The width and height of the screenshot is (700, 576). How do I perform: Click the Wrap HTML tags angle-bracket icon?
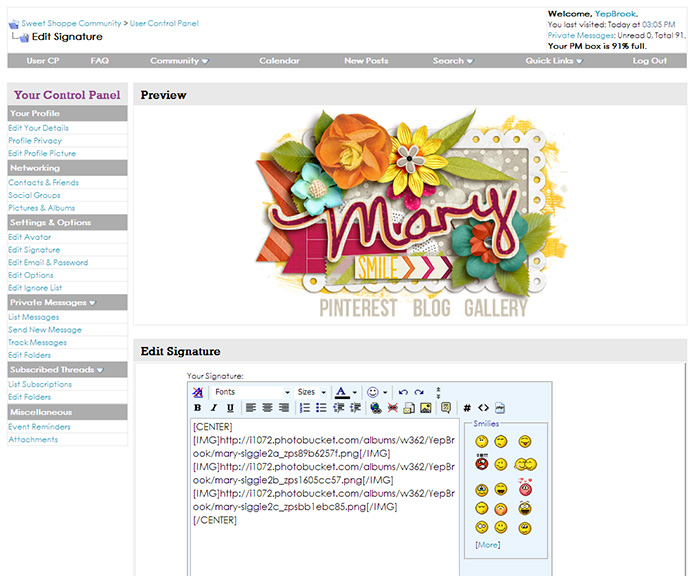click(483, 408)
